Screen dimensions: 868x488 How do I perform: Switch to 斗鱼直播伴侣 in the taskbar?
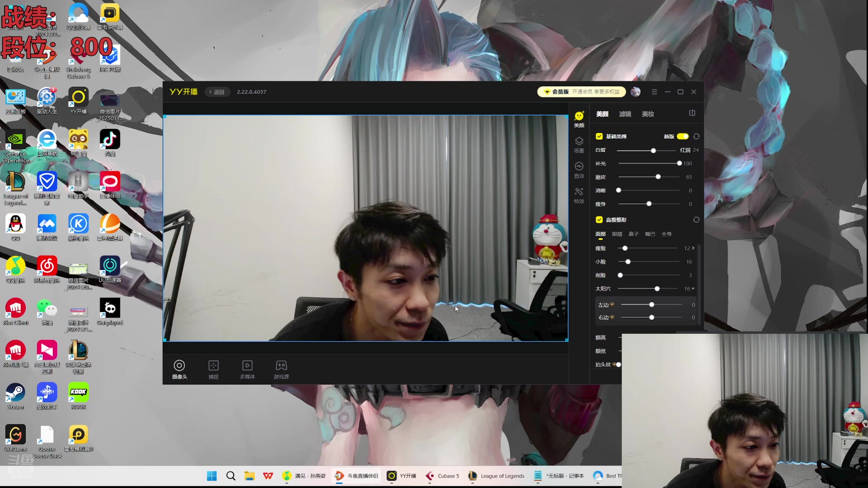pos(356,476)
